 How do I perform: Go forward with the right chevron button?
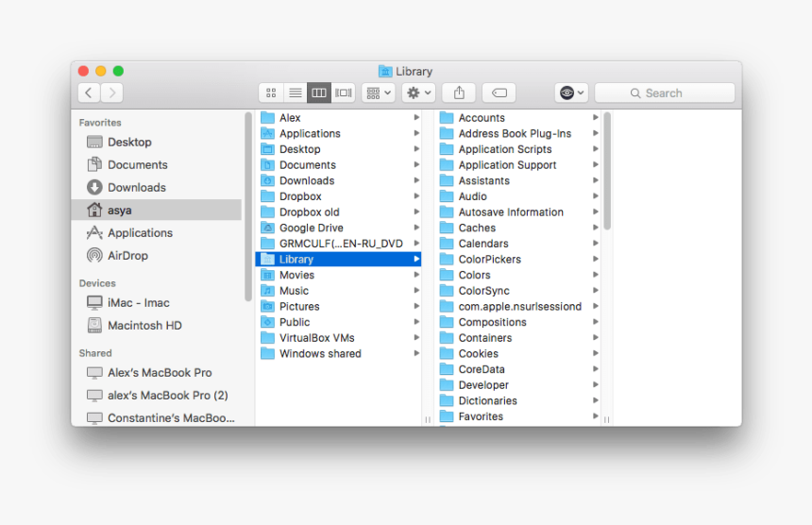tap(111, 93)
